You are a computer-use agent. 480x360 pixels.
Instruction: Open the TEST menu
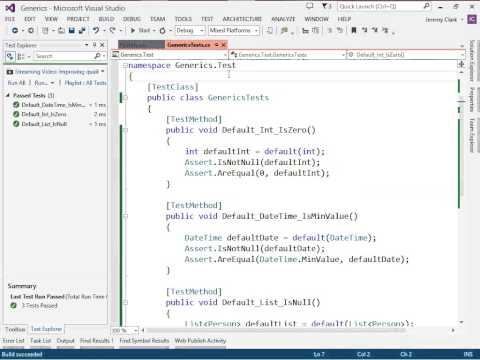coord(207,19)
